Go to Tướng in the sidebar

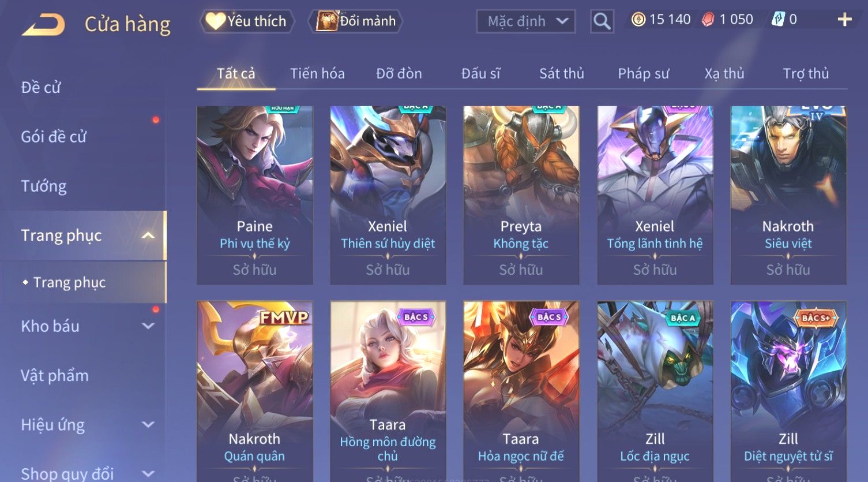coord(44,186)
